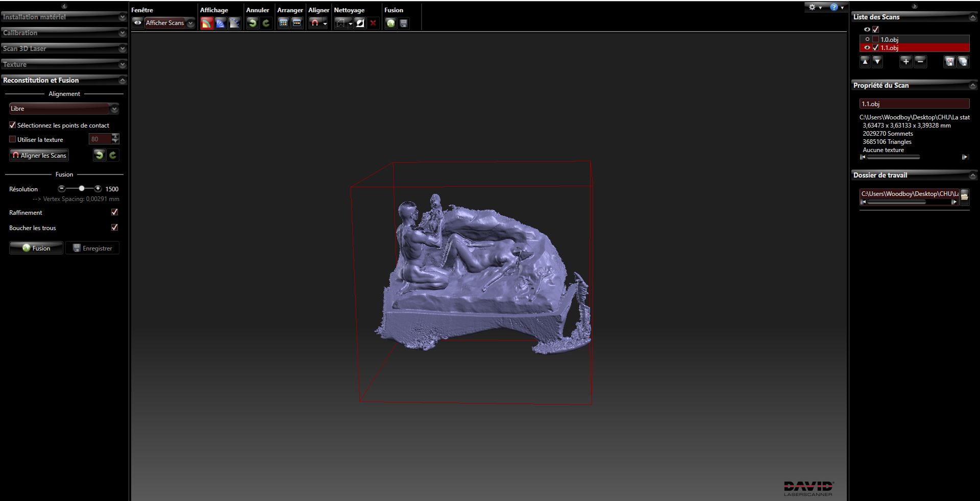Check the 1.0.obj scan checkbox
Image resolution: width=980 pixels, height=501 pixels.
coord(876,39)
